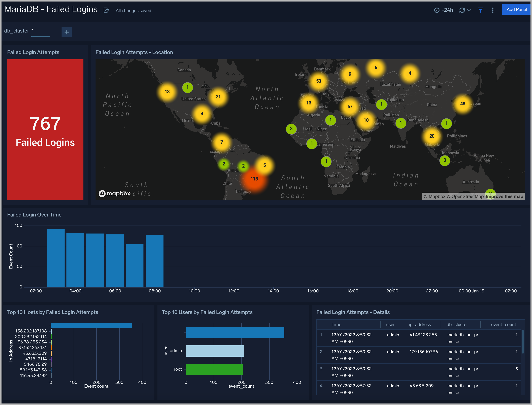This screenshot has width=532, height=405.
Task: Open the -24h time range selector
Action: click(447, 10)
